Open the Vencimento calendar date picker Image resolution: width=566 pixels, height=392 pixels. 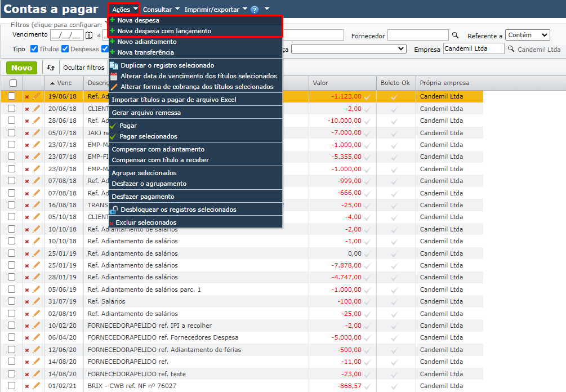coord(88,35)
